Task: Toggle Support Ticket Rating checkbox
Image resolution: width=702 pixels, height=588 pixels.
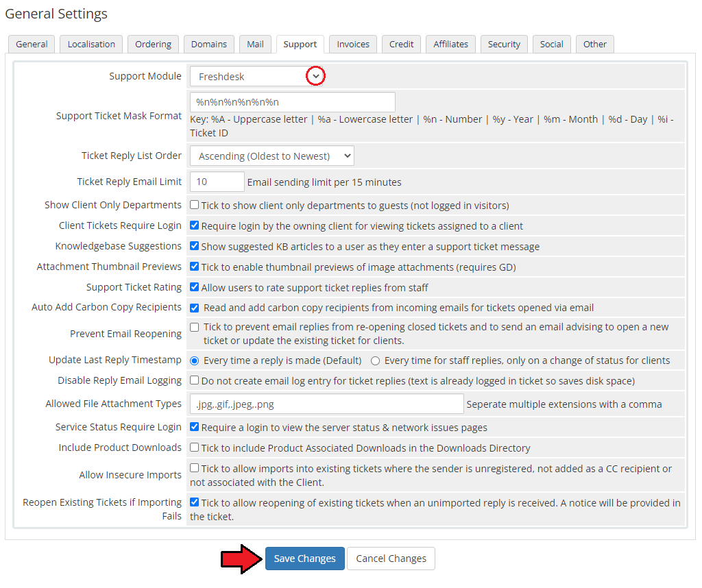Action: pyautogui.click(x=195, y=287)
